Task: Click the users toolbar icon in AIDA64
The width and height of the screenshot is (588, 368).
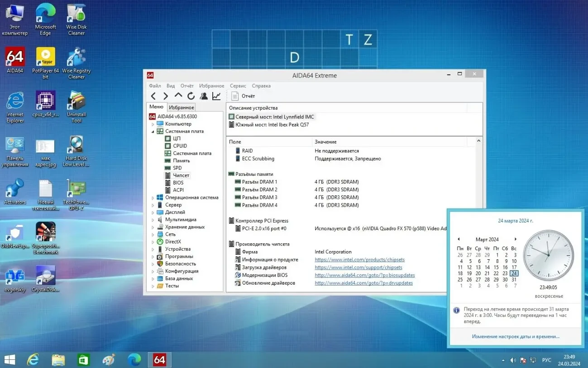Action: [x=203, y=96]
